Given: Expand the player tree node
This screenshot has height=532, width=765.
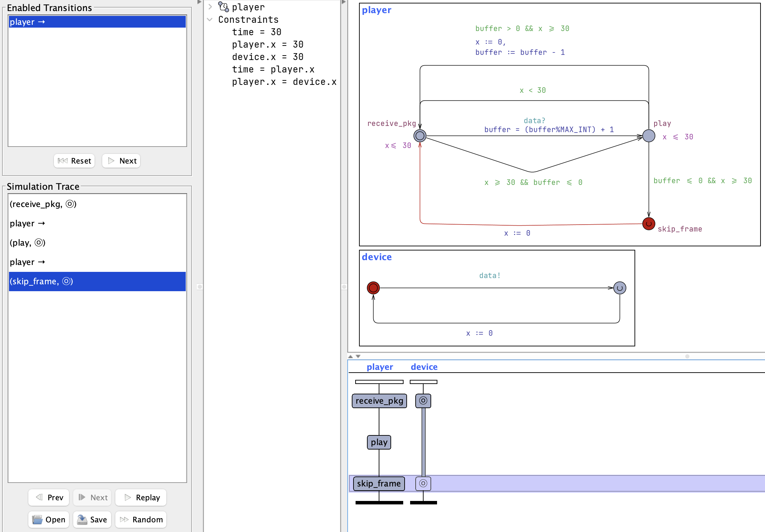Looking at the screenshot, I should [210, 7].
